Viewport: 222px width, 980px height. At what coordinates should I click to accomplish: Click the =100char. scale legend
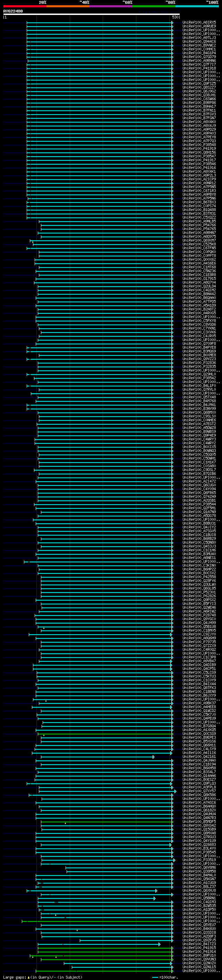tap(165, 977)
